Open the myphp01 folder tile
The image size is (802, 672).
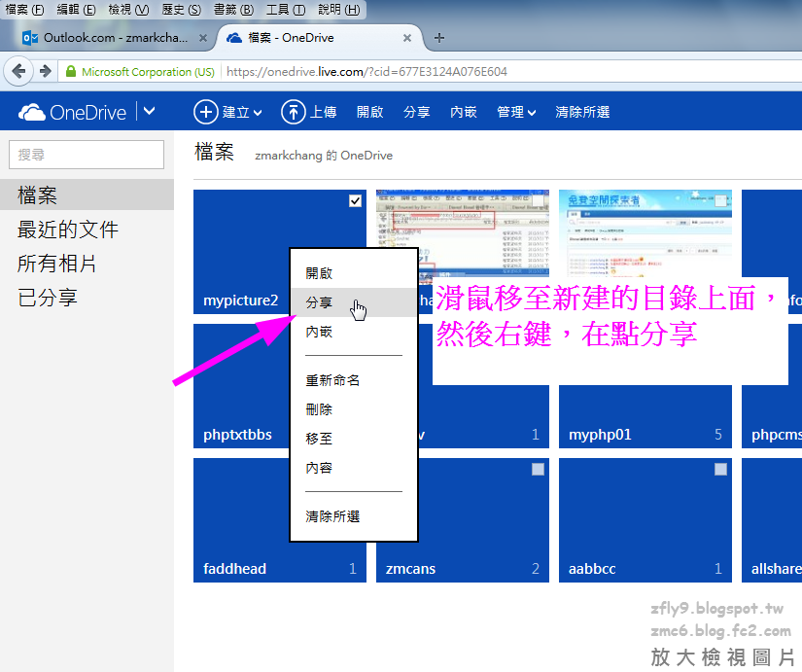[645, 416]
